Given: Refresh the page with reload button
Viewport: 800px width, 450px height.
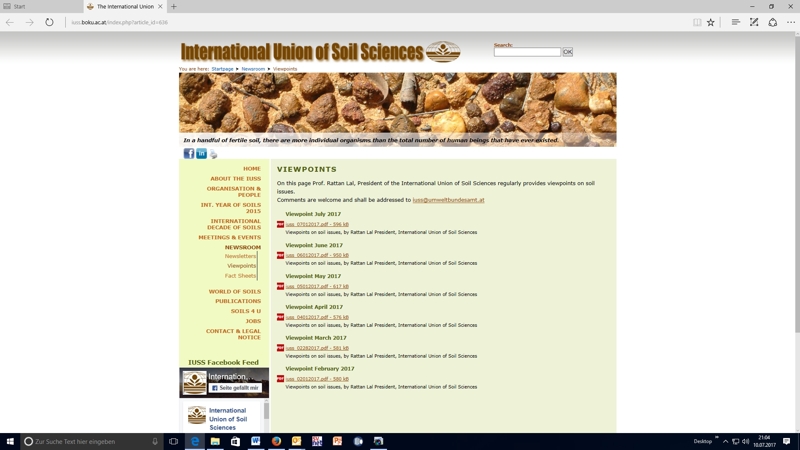Looking at the screenshot, I should tap(49, 22).
